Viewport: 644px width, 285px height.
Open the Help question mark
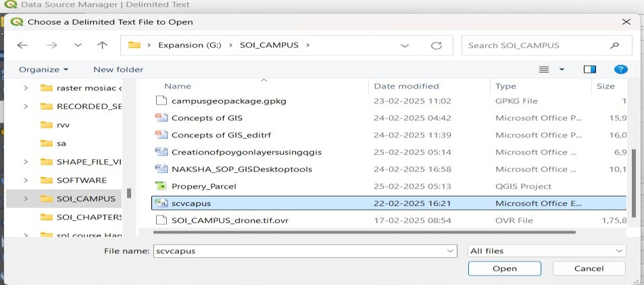pos(620,70)
